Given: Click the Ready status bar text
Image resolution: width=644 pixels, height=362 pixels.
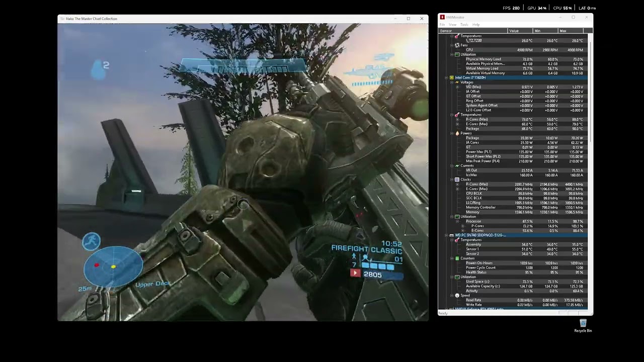Looking at the screenshot, I should (443, 313).
